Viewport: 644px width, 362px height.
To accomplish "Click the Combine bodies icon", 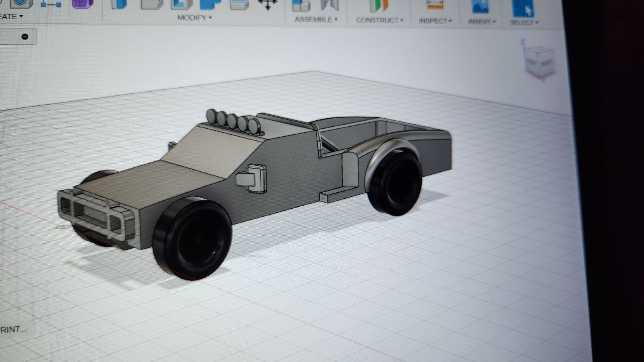I will (210, 4).
